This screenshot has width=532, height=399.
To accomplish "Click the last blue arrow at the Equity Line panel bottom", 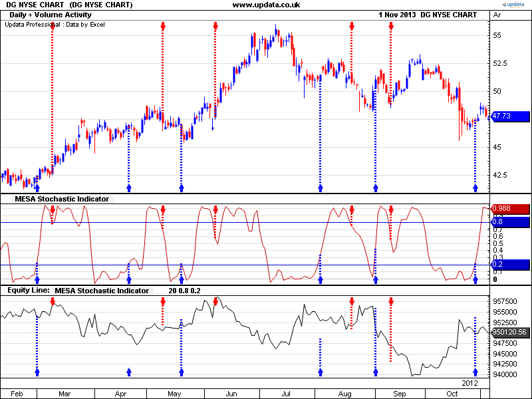I will pyautogui.click(x=475, y=371).
